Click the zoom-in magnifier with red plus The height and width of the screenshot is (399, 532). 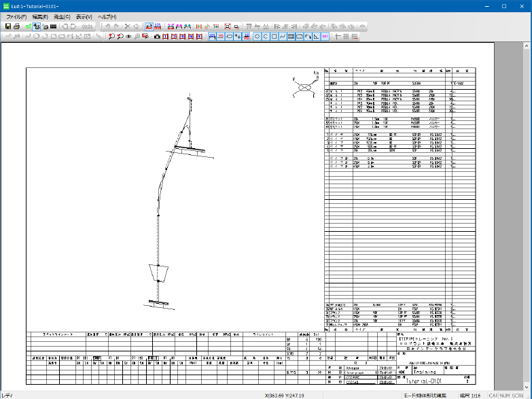tap(111, 36)
